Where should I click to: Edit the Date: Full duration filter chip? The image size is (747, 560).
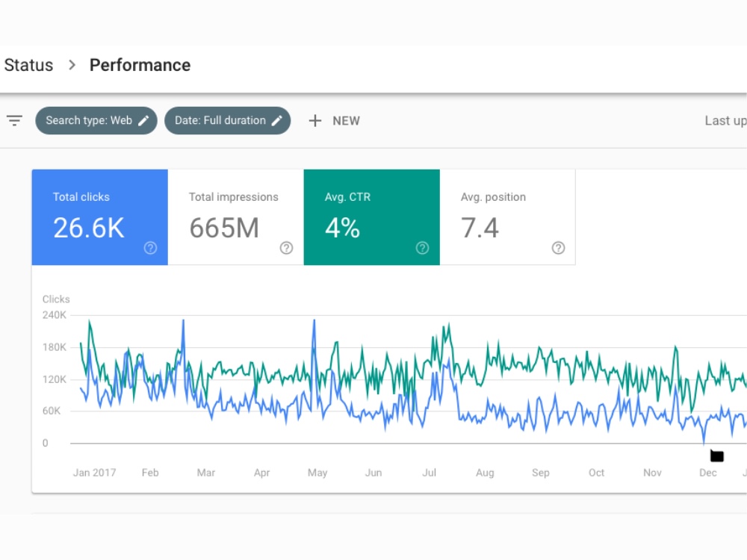pyautogui.click(x=227, y=120)
